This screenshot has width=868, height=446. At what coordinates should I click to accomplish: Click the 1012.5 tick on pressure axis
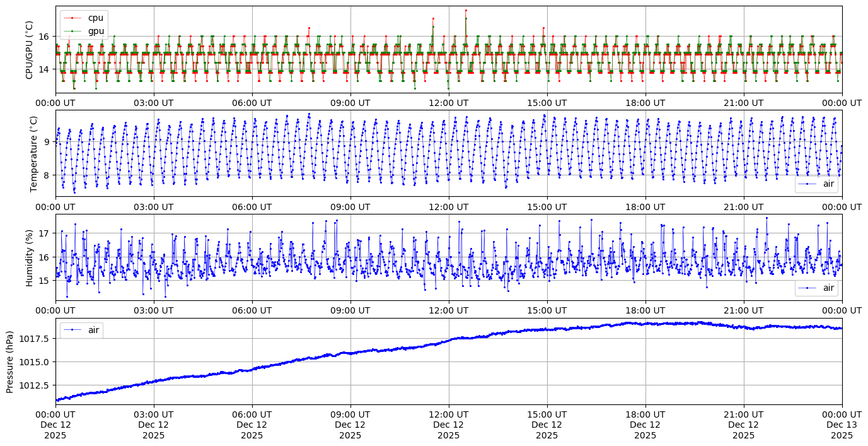(37, 385)
